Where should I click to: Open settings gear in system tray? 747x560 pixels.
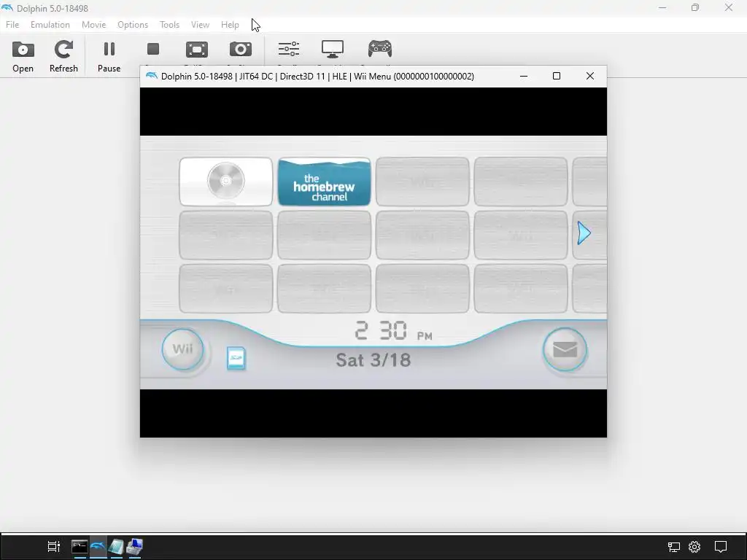[694, 547]
